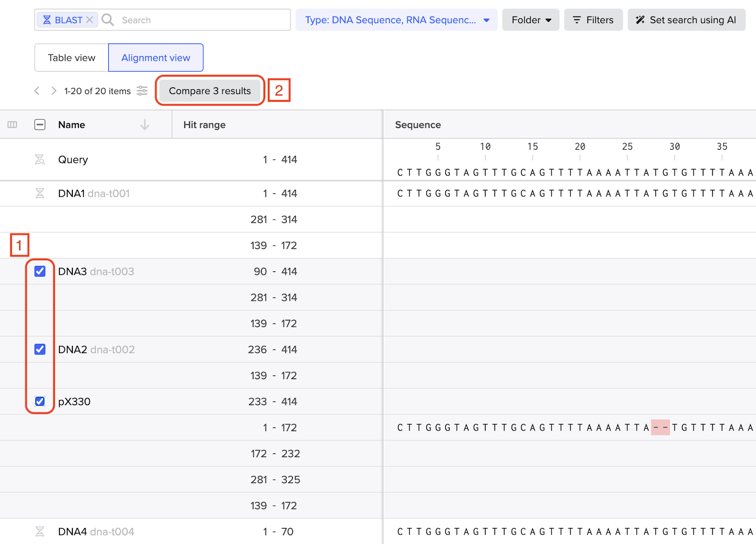The image size is (756, 544).
Task: Click the magnifying glass search icon
Action: tap(108, 20)
